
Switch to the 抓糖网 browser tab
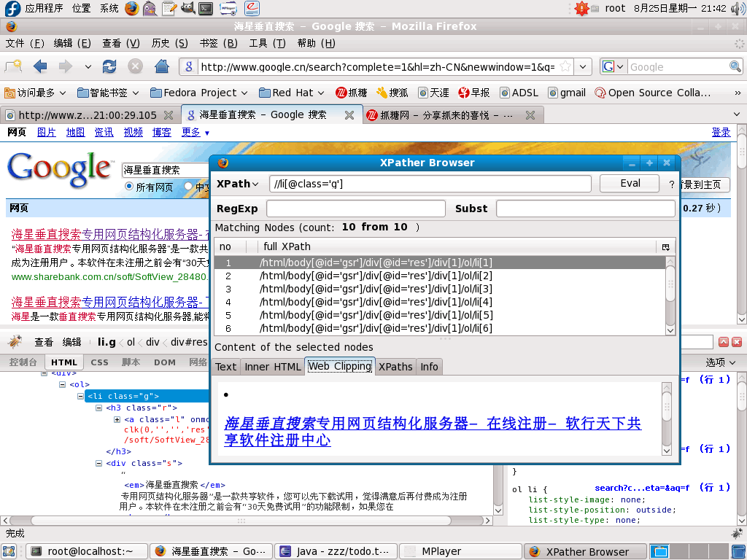(451, 114)
